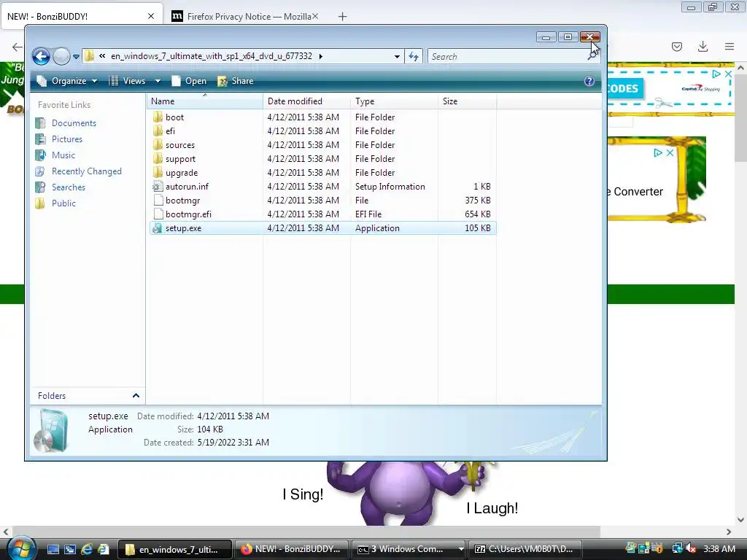747x560 pixels.
Task: Click the magnifier icon in search box
Action: 592,56
